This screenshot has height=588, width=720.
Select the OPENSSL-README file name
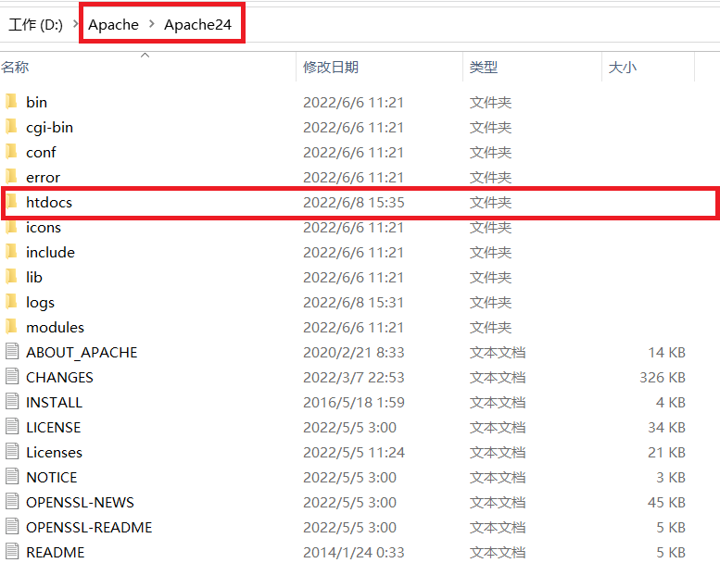point(89,527)
